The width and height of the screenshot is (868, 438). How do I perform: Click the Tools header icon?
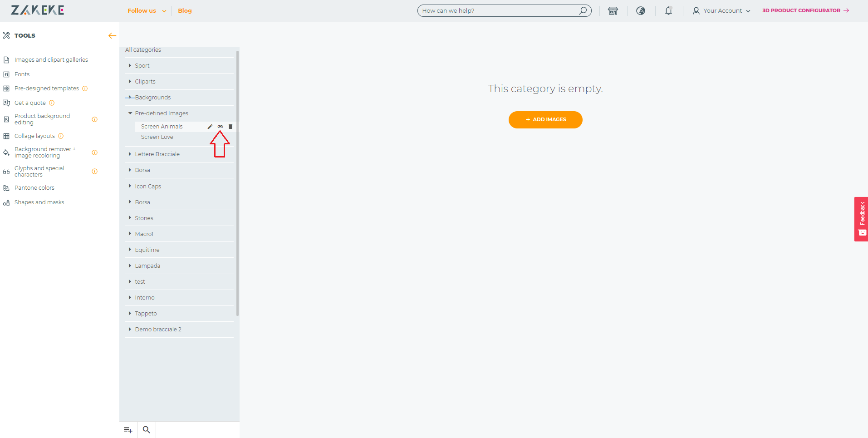6,35
